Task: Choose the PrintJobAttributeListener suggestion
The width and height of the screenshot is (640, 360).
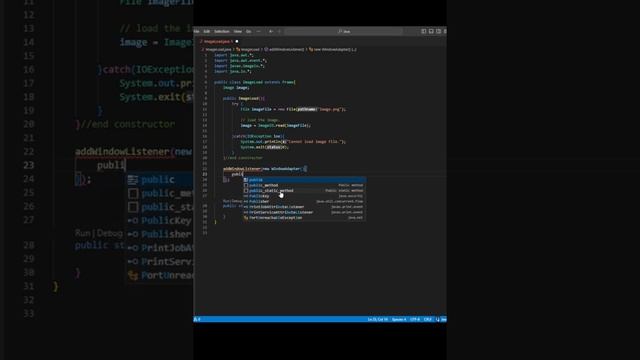Action: coord(304,207)
